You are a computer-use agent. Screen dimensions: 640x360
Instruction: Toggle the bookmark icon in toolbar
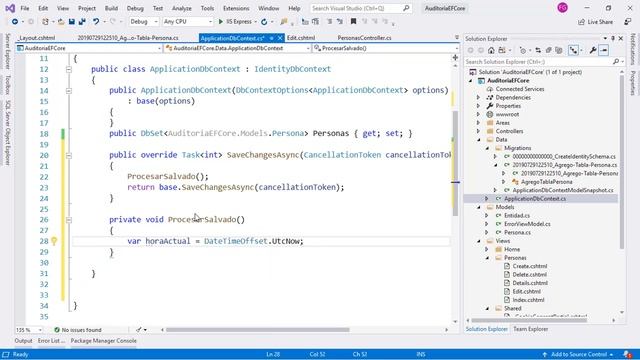tap(353, 22)
